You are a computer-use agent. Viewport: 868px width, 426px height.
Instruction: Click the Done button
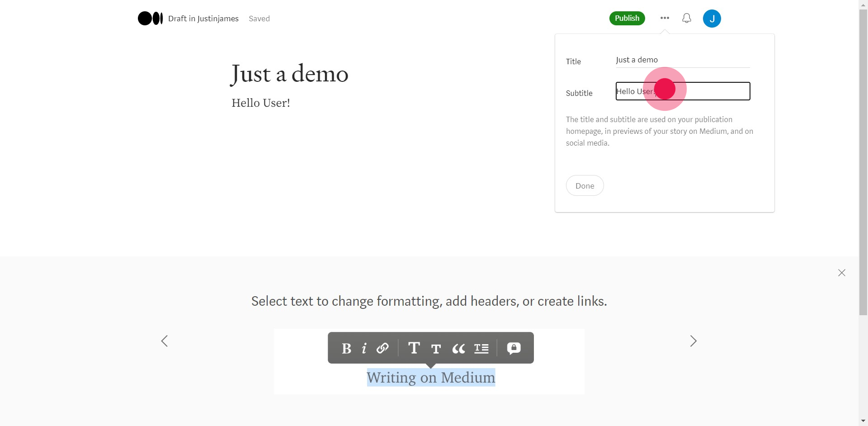tap(585, 185)
